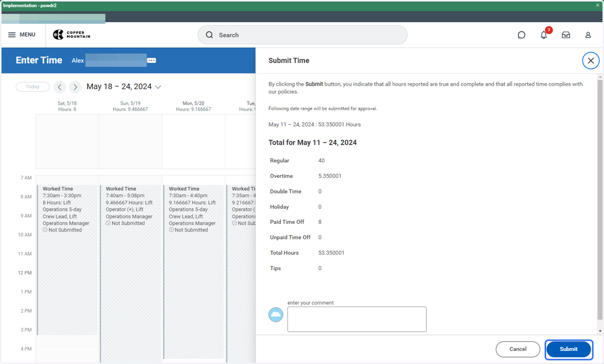Click the Holiday label
604x364 pixels.
279,207
